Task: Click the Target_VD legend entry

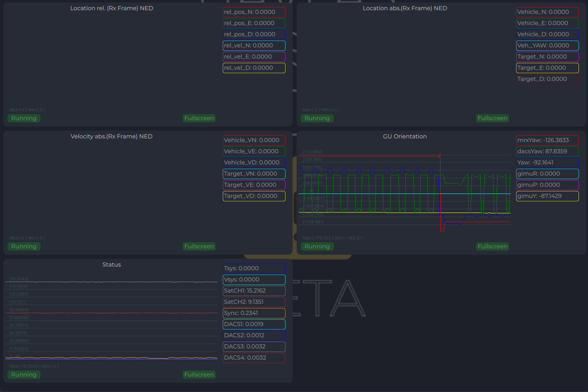Action: click(x=254, y=196)
